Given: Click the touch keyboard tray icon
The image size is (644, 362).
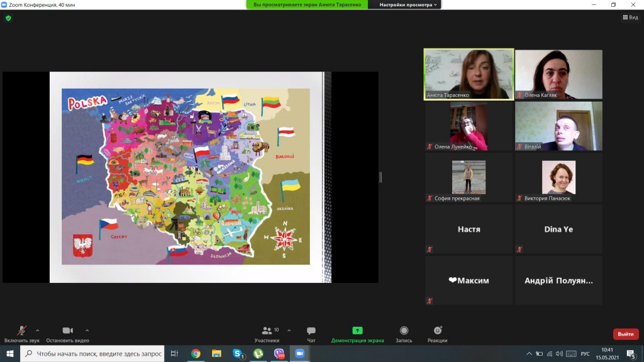Looking at the screenshot, I should [571, 354].
